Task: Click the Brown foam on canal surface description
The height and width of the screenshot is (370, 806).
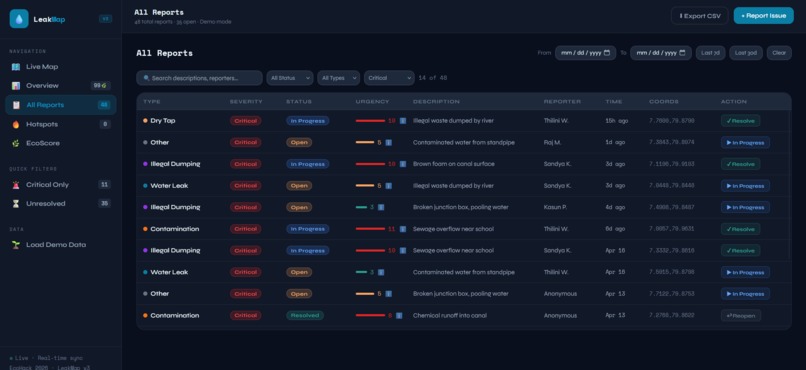Action: tap(454, 164)
